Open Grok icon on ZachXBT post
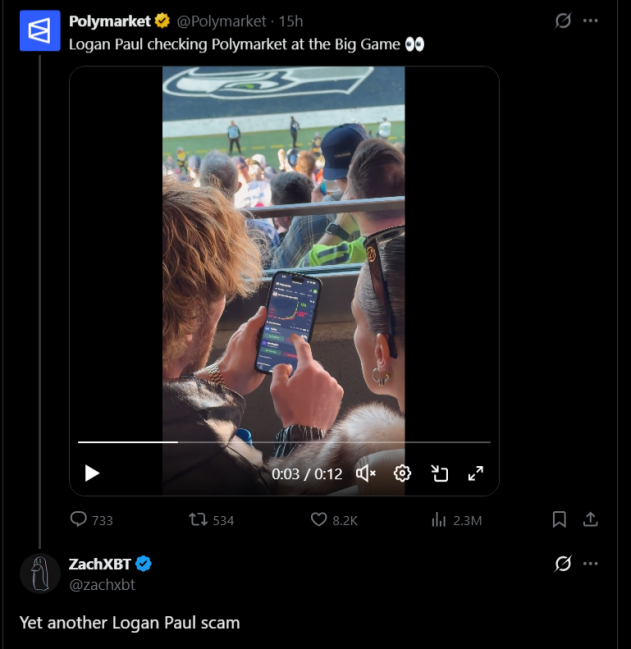Screen dimensions: 631x649 [563, 564]
